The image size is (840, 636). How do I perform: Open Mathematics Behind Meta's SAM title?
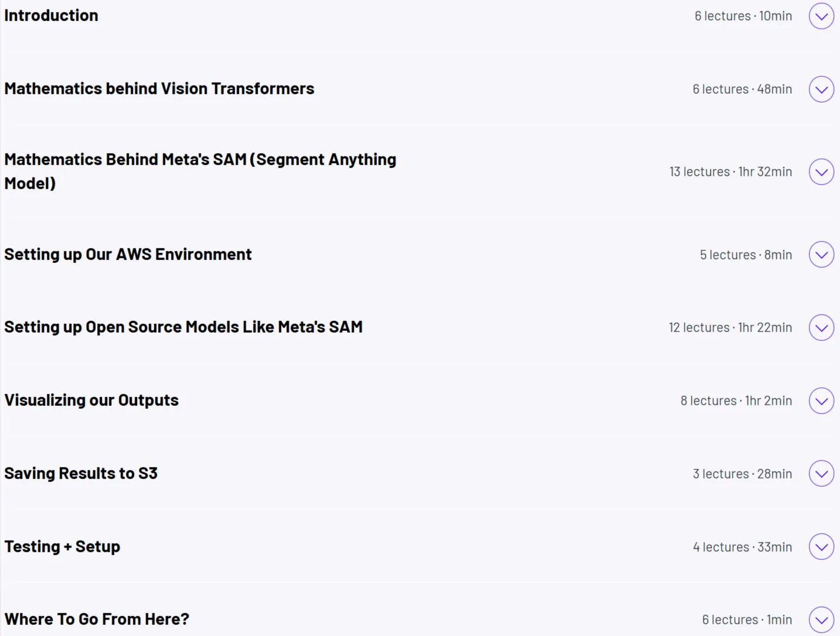point(200,171)
